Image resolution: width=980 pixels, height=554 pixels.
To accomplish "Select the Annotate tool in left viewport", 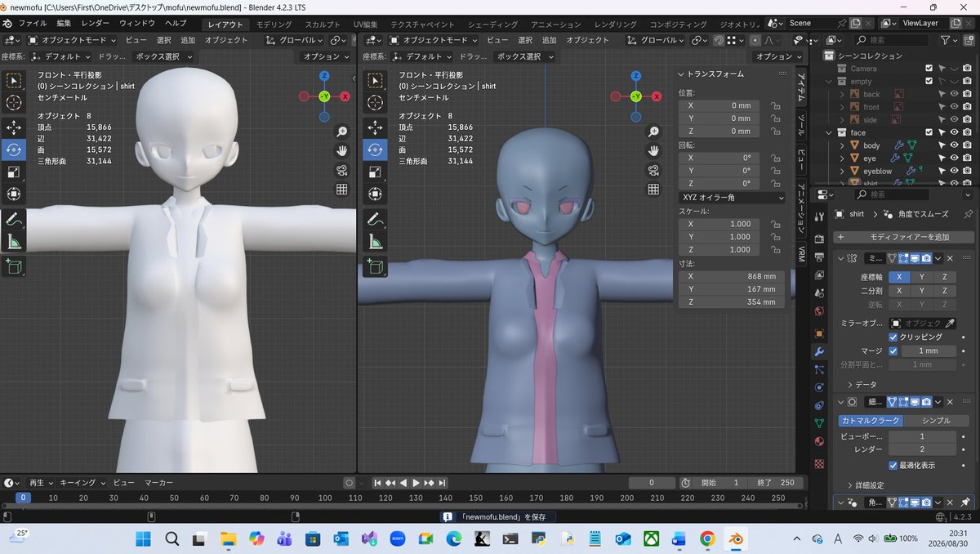I will coord(14,219).
